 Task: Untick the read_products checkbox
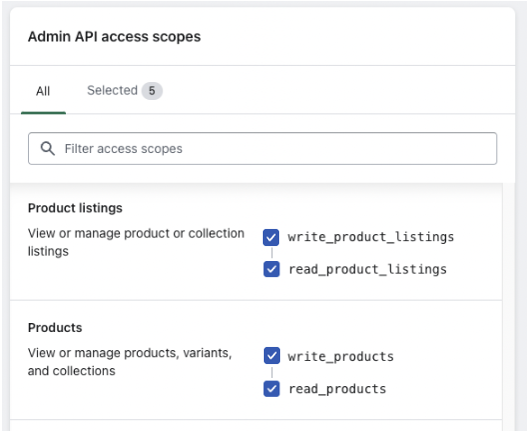point(271,389)
